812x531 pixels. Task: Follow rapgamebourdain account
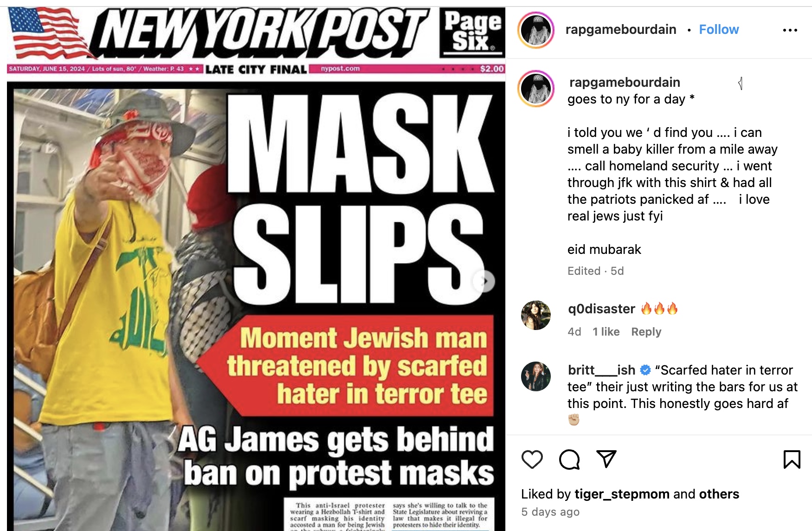pyautogui.click(x=719, y=29)
